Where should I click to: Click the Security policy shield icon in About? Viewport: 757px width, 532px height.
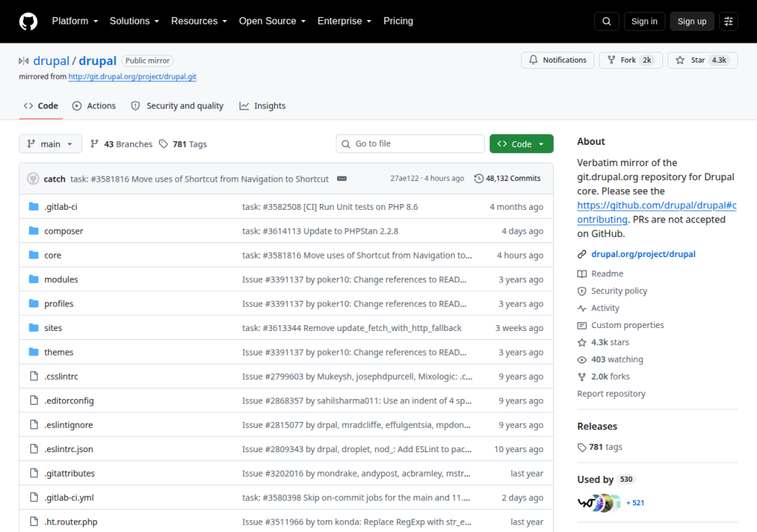(582, 291)
